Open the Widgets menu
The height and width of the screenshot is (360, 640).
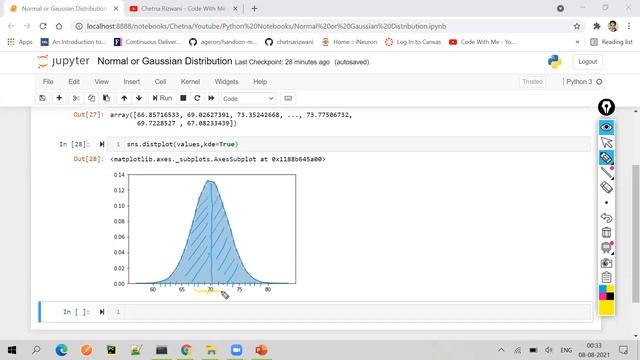coord(227,82)
